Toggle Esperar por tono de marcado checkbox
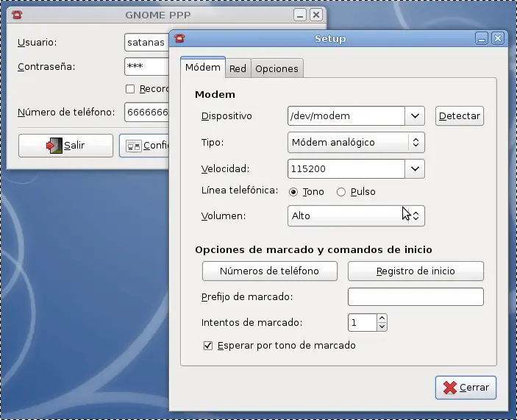The width and height of the screenshot is (517, 420). tap(207, 346)
